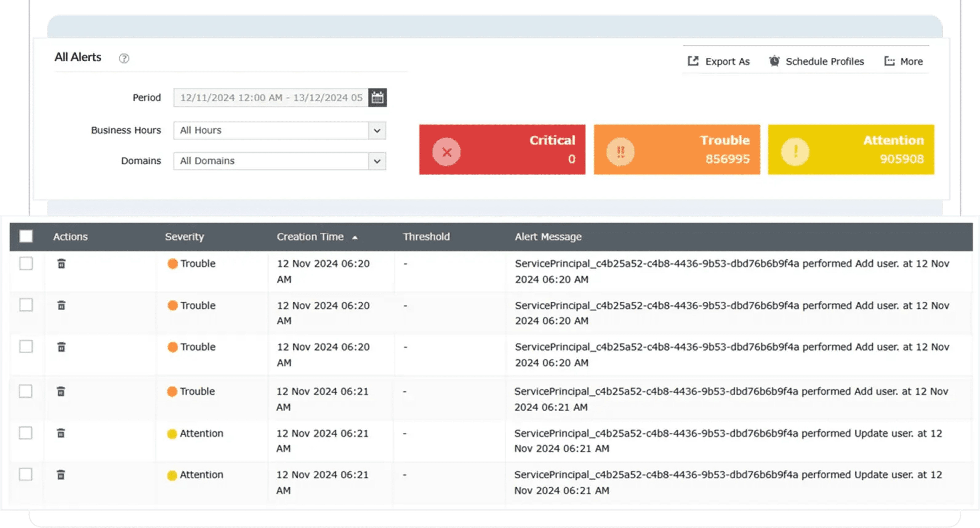Delete the last Attention alert via trash icon
The width and height of the screenshot is (980, 528).
(61, 475)
